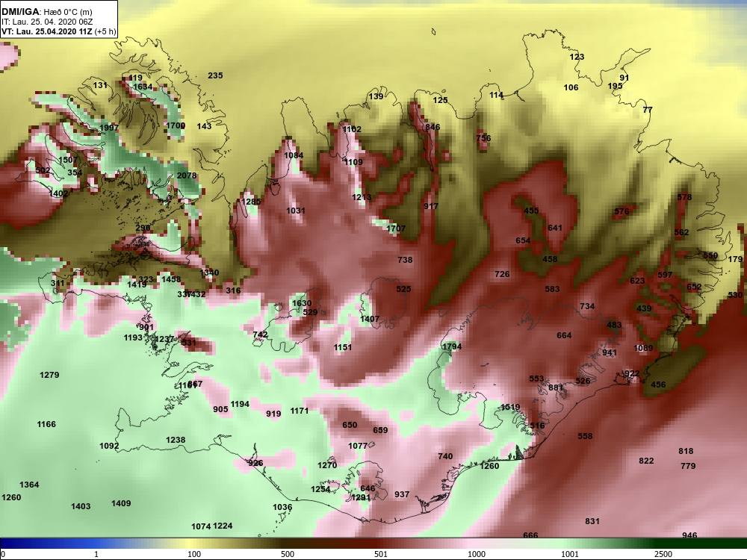
Task: Select the map value 1402
Action: 58,193
